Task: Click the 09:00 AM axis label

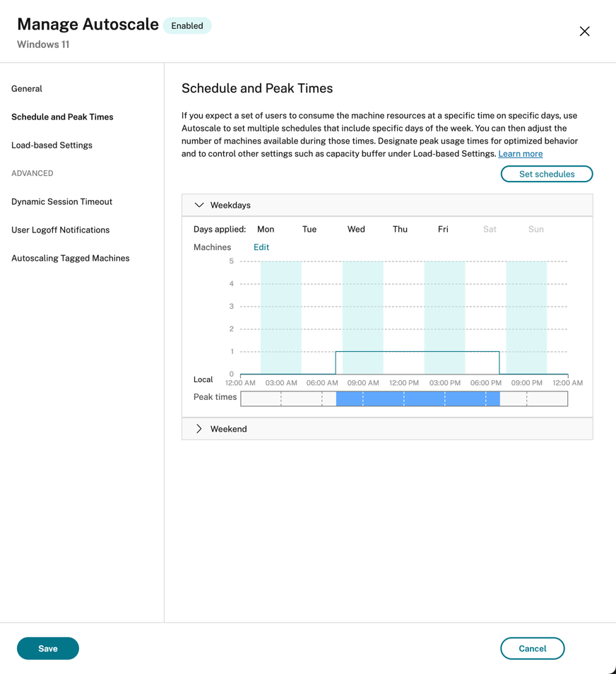Action: tap(363, 383)
